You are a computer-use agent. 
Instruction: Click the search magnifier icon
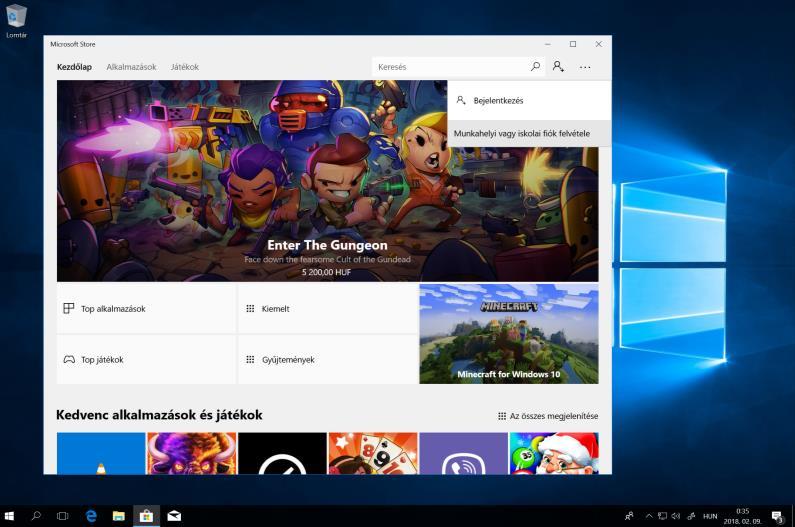pos(535,66)
